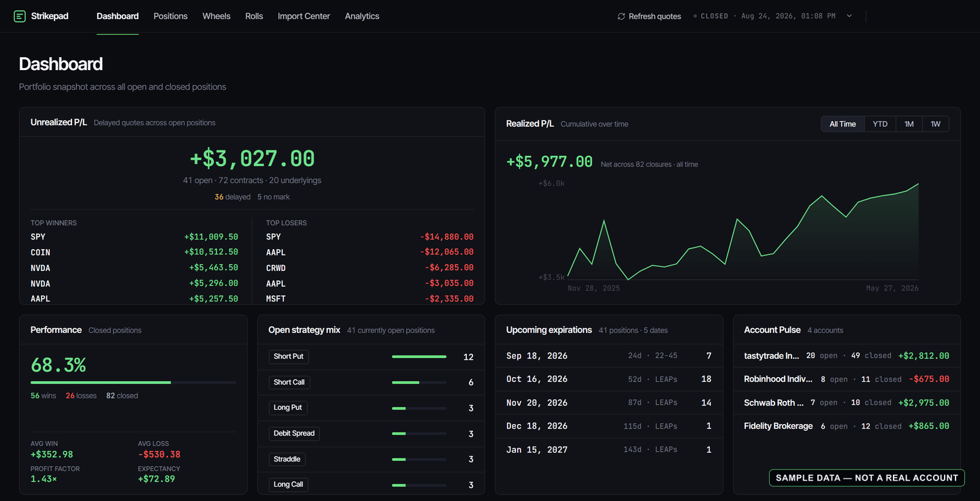
Task: Click the 68.3% win rate value
Action: (59, 366)
